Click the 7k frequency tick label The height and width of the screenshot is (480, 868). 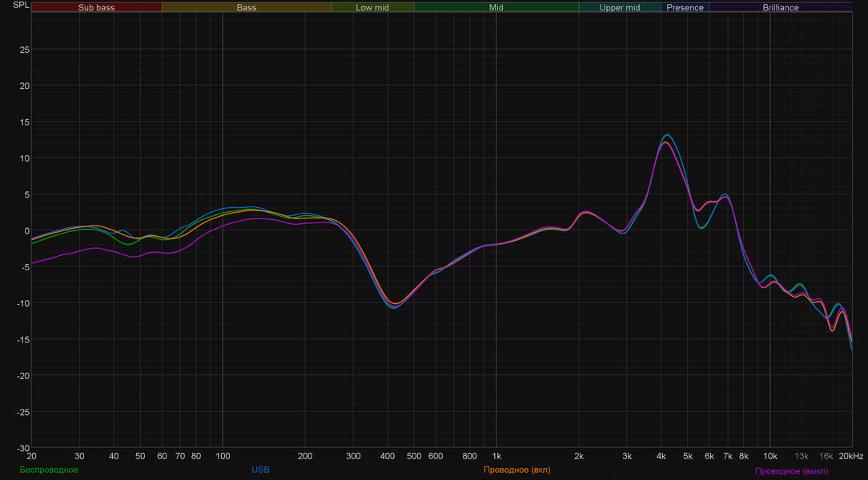727,456
